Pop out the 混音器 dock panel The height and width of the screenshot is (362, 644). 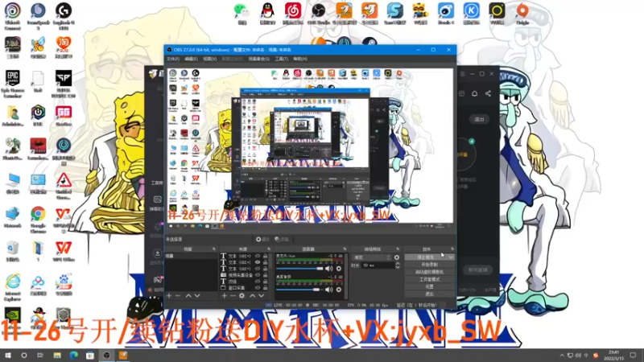point(345,249)
